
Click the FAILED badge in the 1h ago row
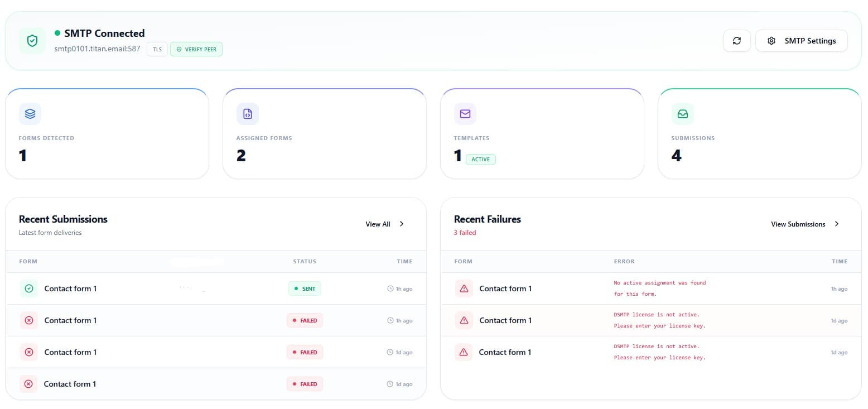coord(305,320)
